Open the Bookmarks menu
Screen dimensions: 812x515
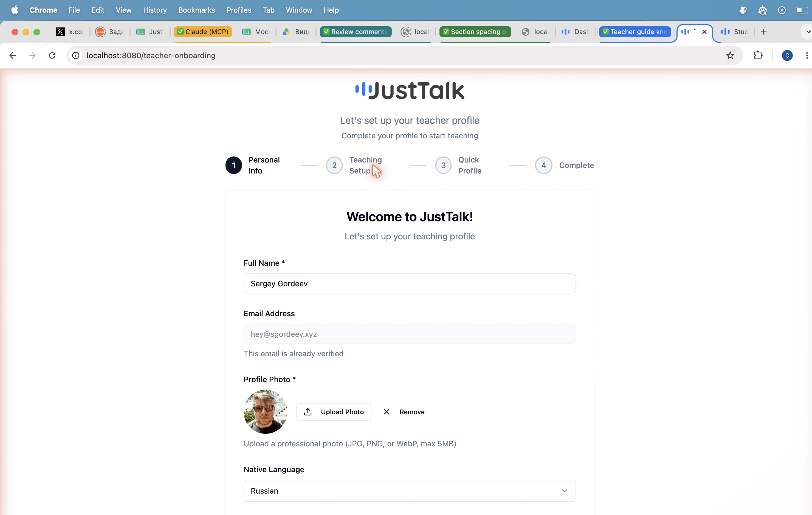pos(197,10)
